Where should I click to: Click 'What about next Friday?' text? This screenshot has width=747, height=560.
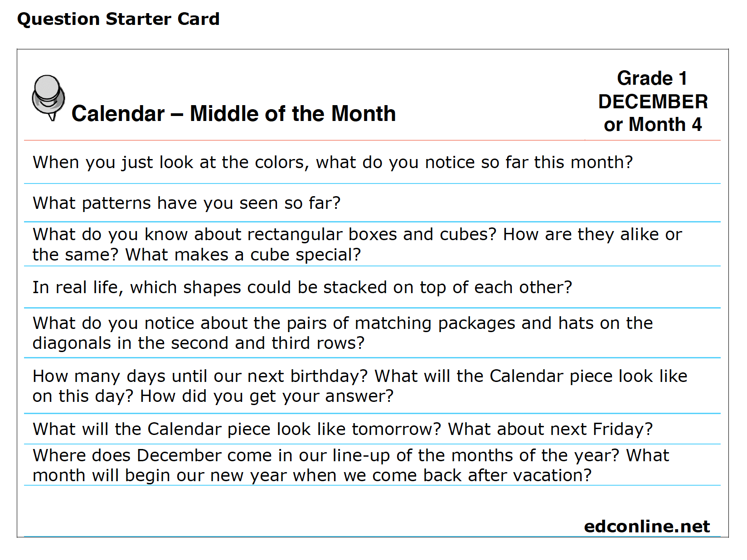click(550, 429)
